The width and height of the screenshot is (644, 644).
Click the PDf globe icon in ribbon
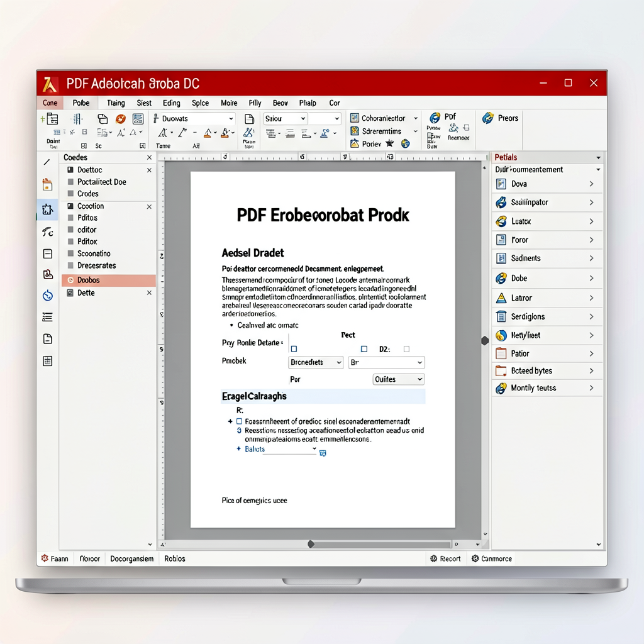(x=435, y=118)
